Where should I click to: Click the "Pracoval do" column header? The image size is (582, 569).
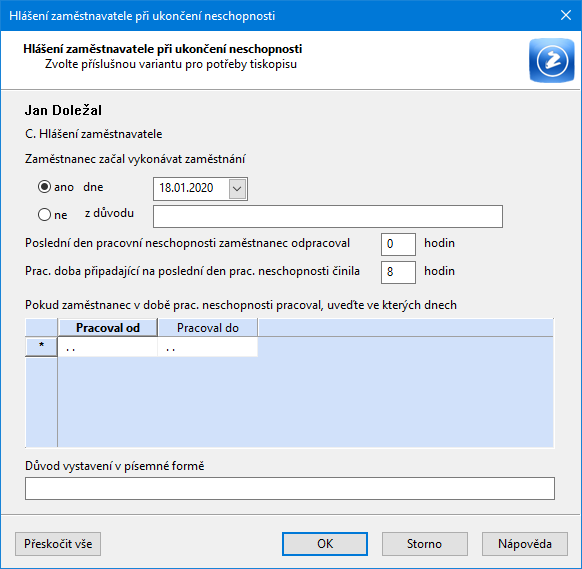[x=208, y=328]
